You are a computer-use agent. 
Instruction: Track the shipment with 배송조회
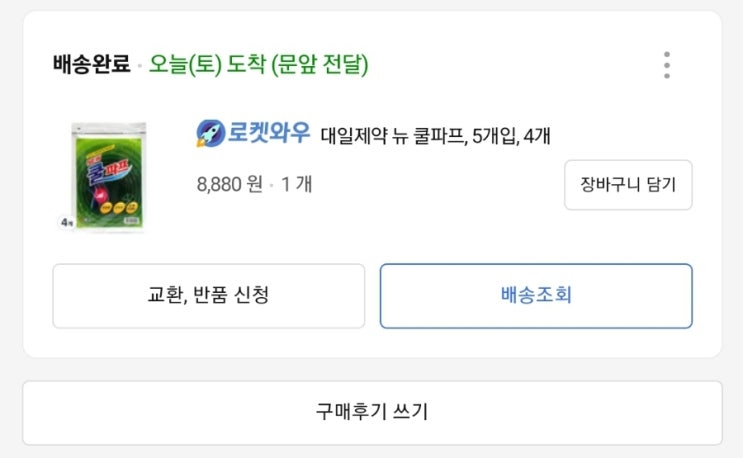(536, 296)
